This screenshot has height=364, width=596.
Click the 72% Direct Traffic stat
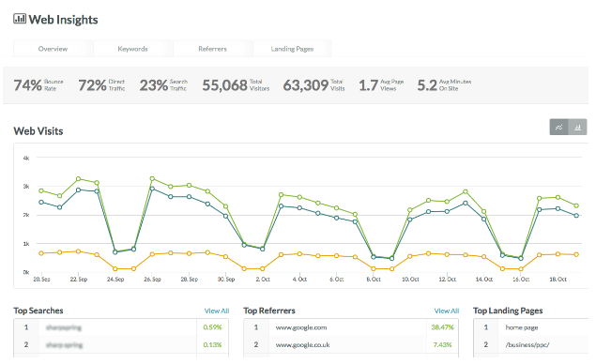(101, 85)
